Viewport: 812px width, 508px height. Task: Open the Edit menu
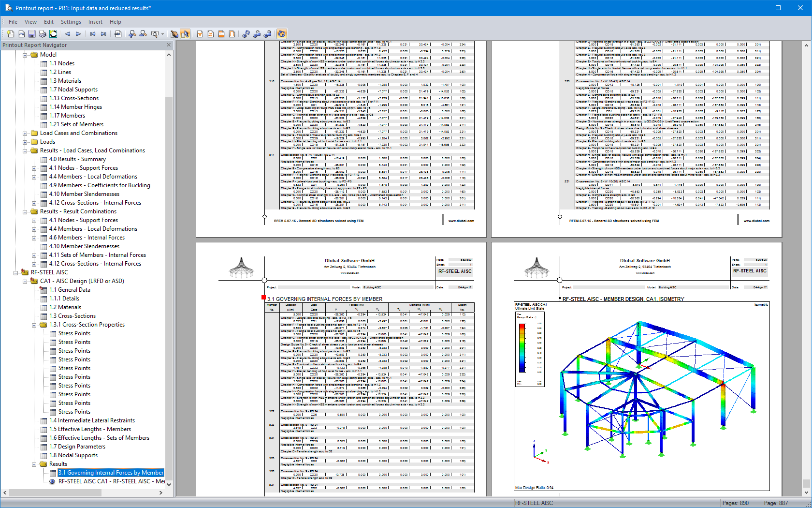(x=49, y=22)
